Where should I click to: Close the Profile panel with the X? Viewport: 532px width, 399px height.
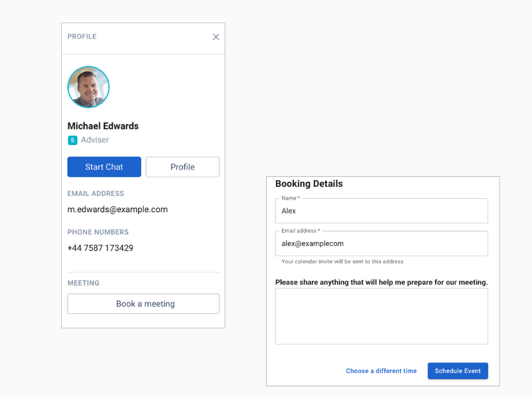click(x=215, y=37)
